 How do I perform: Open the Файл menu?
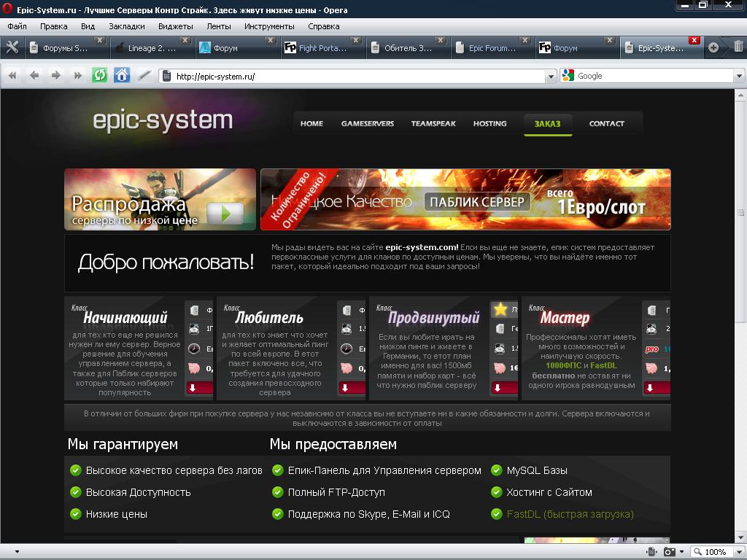[18, 26]
